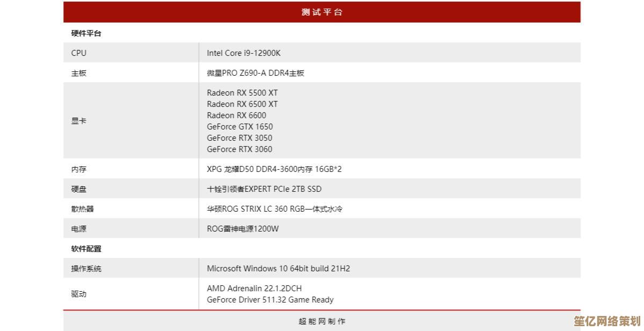644x331 pixels.
Task: Select the Microsoft Windows 10 build entry
Action: coord(279,268)
